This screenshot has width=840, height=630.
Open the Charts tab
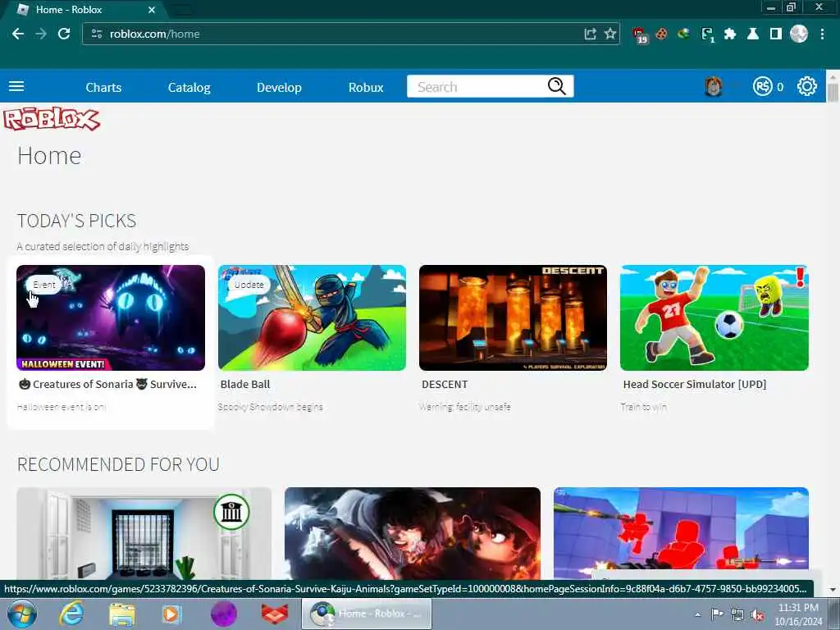click(103, 87)
